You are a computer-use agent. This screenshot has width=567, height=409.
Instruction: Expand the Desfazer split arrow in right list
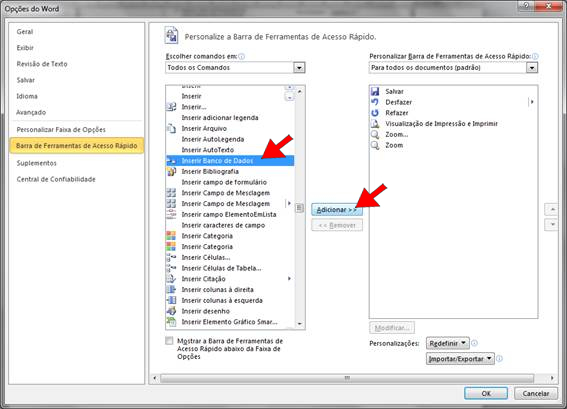point(532,102)
